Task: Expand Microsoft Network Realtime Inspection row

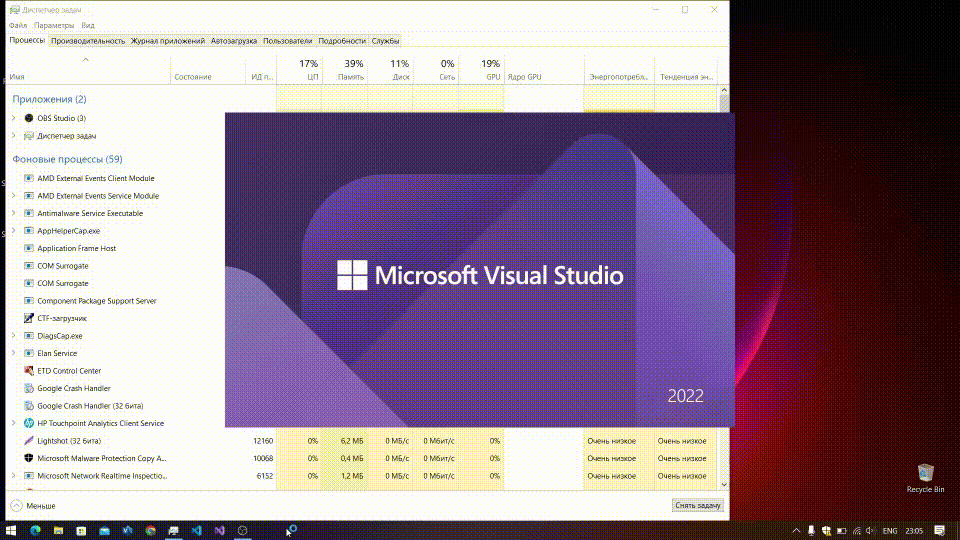Action: (13, 476)
